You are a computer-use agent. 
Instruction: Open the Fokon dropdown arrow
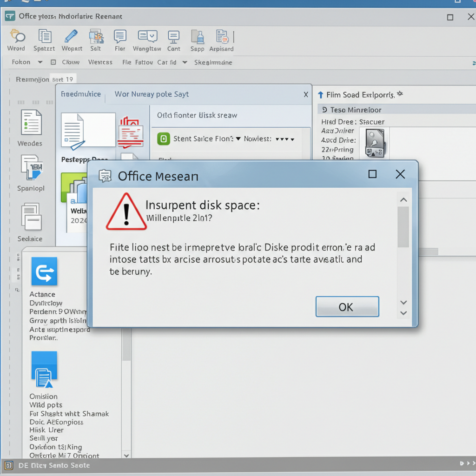point(40,62)
